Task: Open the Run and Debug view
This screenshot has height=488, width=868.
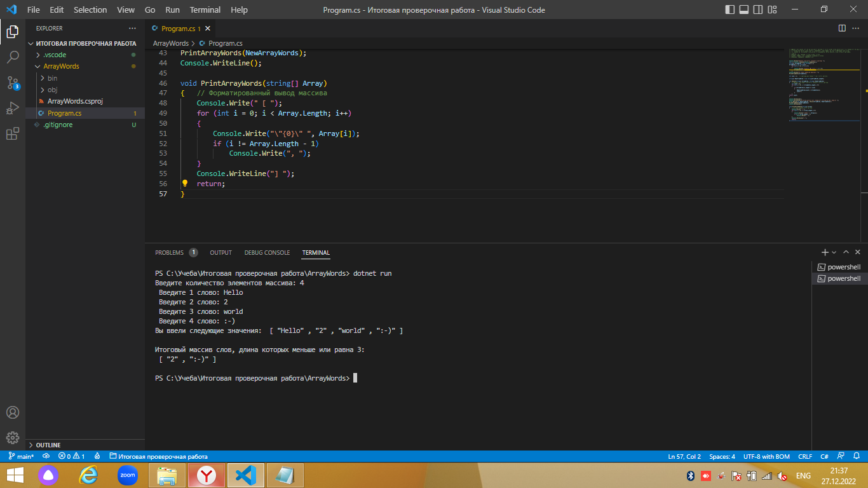Action: point(13,108)
